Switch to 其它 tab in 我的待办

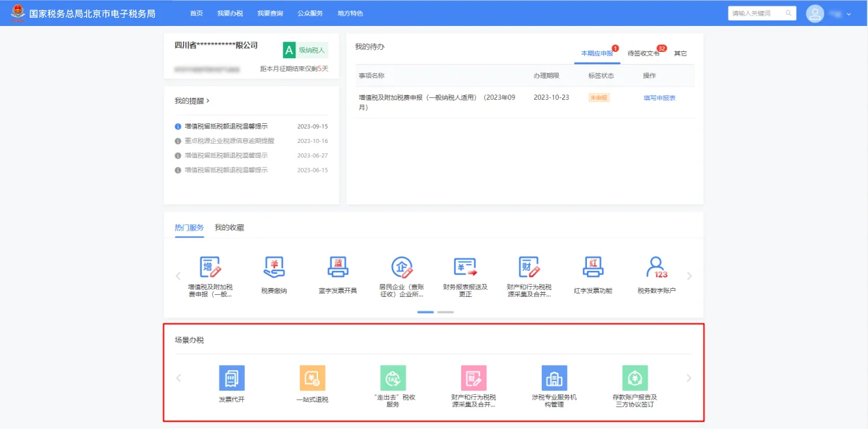point(680,53)
